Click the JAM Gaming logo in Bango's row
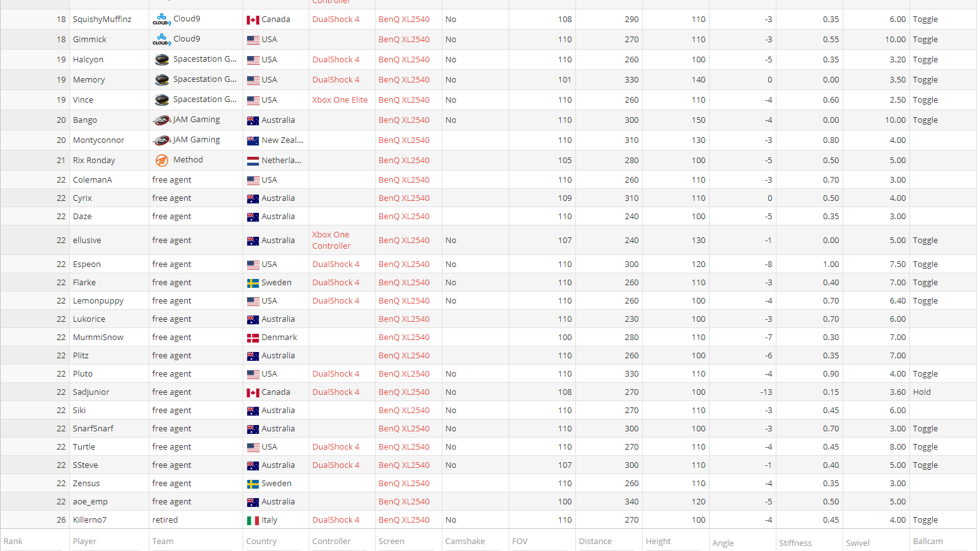980x551 pixels. 162,120
